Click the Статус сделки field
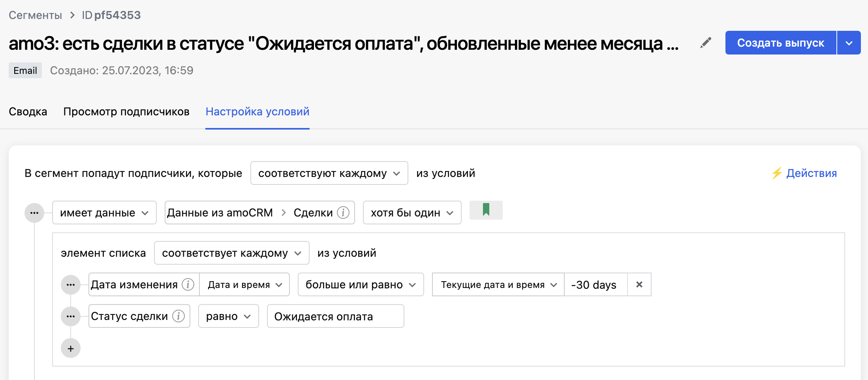 [x=139, y=316]
